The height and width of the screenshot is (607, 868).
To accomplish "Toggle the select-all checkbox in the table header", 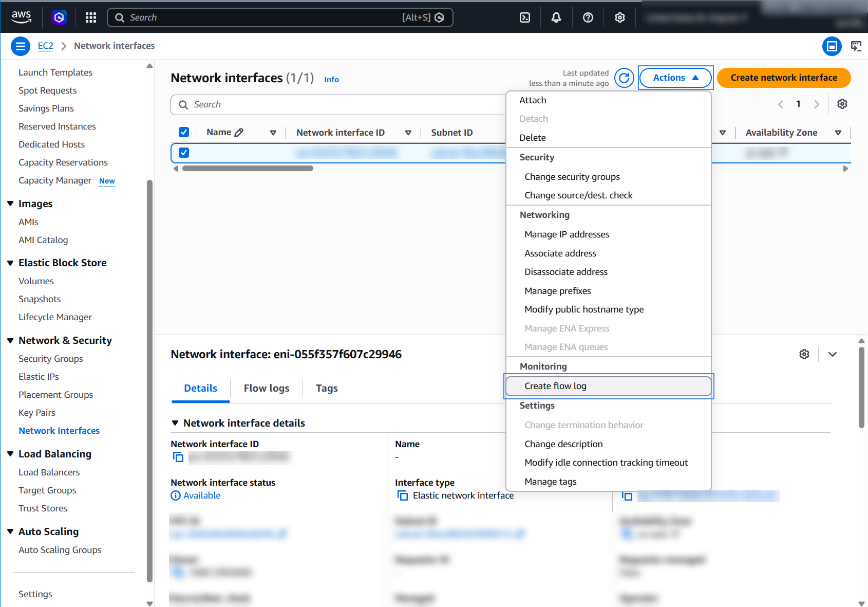I will (184, 132).
